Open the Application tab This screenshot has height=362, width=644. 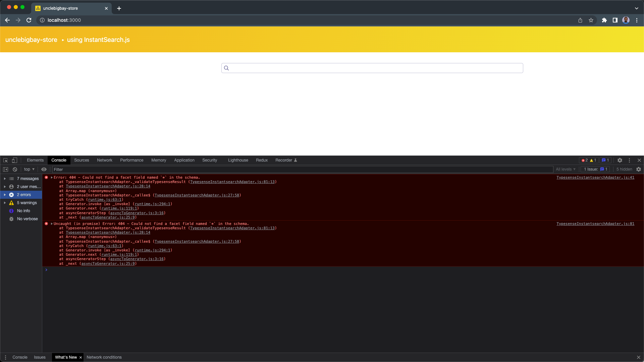tap(184, 160)
